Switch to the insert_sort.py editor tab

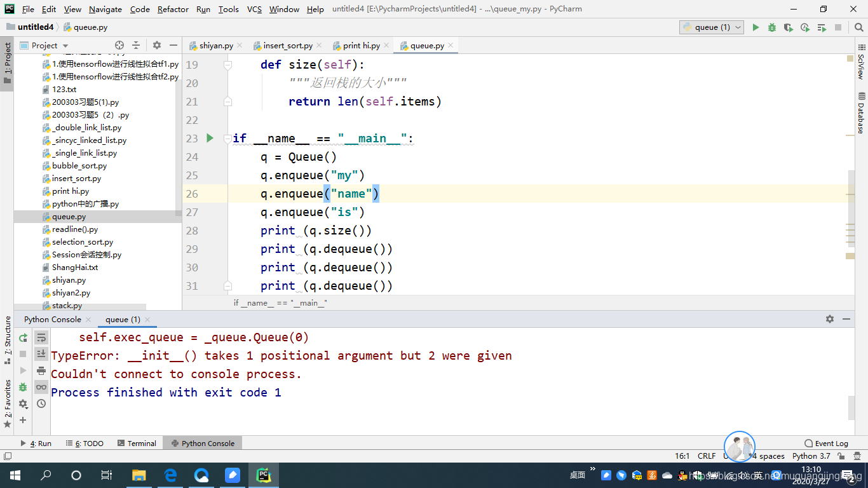coord(288,45)
